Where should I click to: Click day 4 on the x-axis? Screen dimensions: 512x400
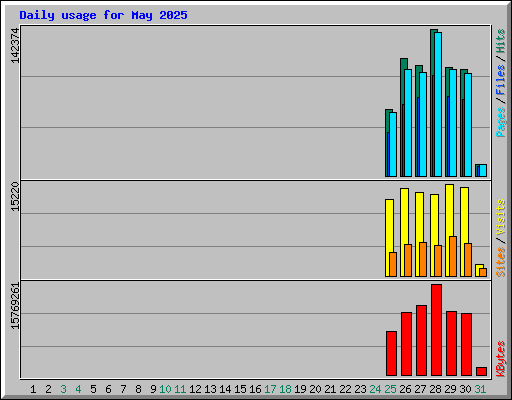78,389
